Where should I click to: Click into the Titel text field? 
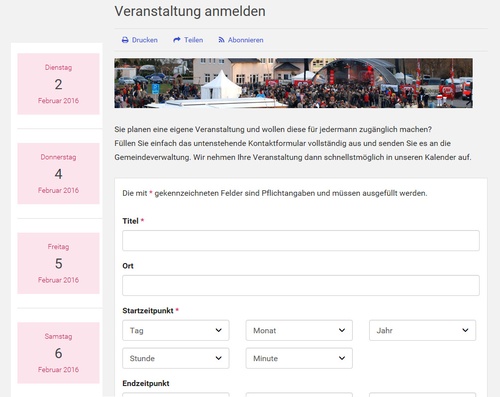point(301,241)
